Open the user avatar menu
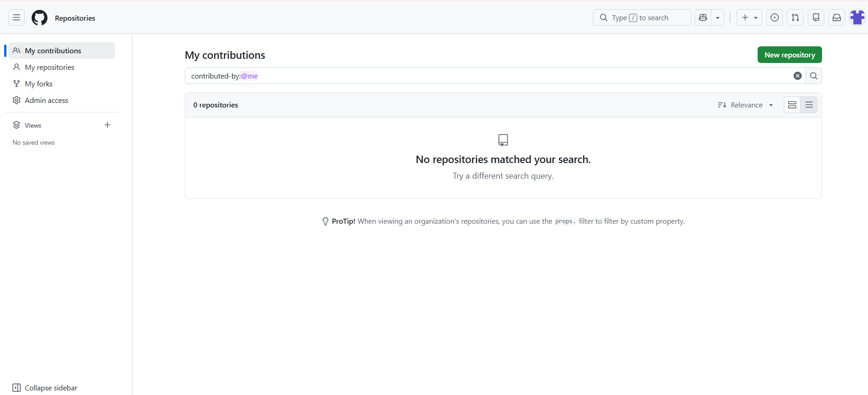 point(857,17)
